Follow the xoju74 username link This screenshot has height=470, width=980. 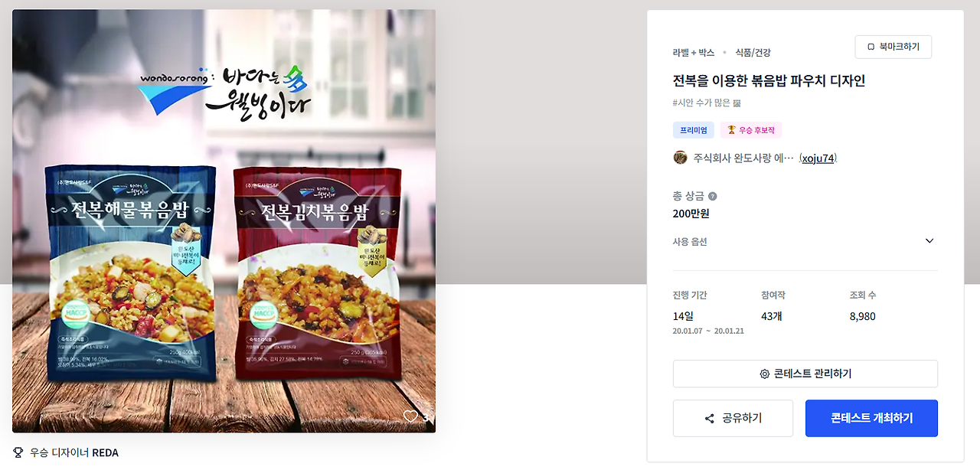[x=818, y=158]
